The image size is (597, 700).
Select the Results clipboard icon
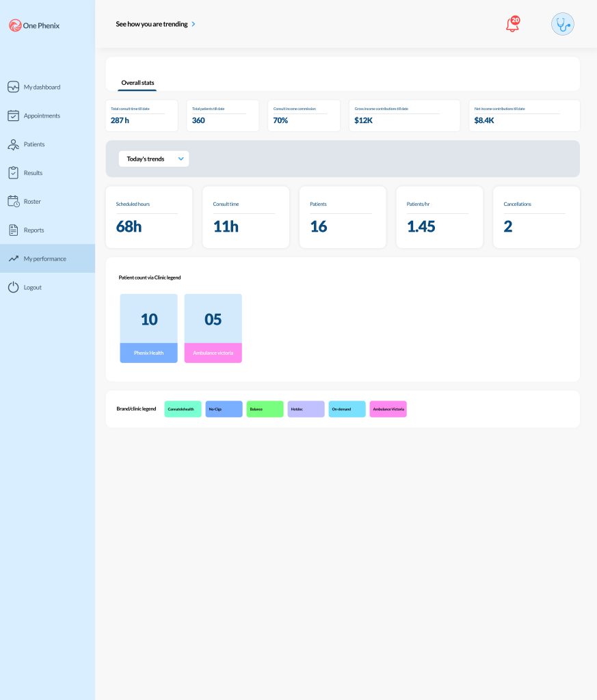[x=13, y=173]
